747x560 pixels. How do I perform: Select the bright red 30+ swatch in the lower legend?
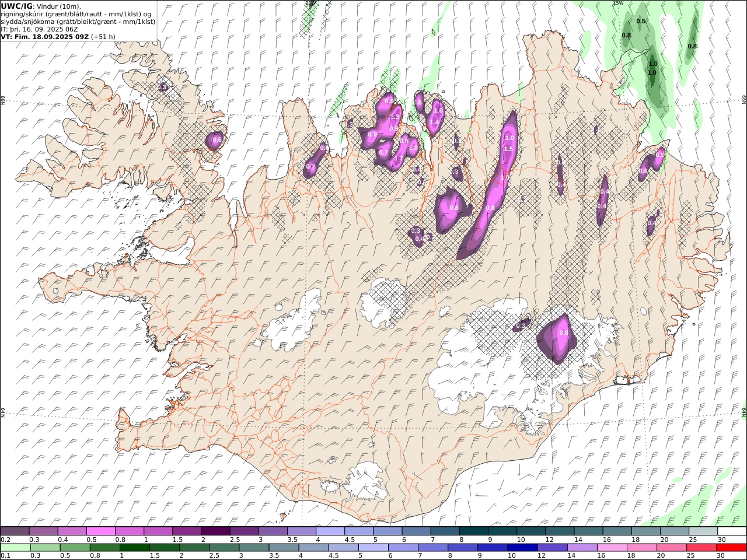pyautogui.click(x=731, y=548)
